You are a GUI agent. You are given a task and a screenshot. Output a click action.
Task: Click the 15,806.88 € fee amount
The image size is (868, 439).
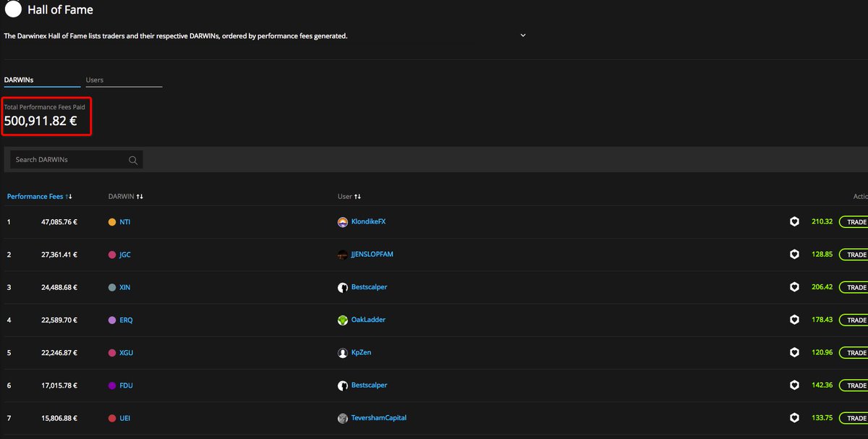click(x=59, y=418)
